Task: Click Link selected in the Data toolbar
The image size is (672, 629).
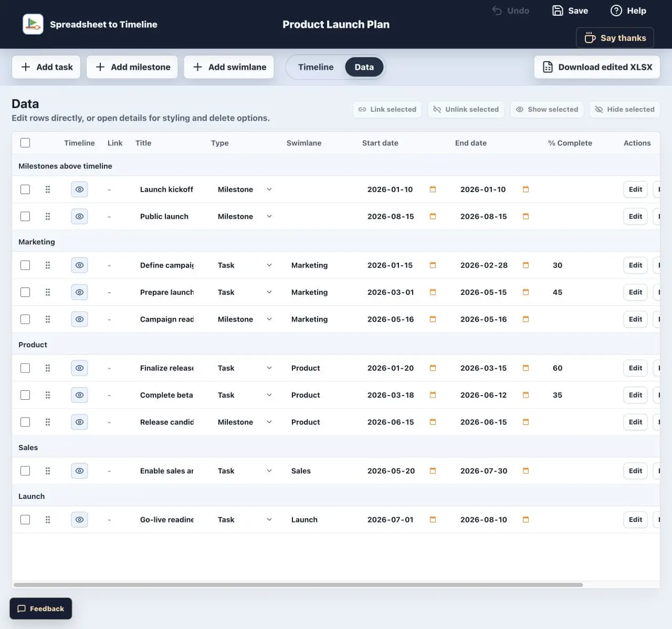Action: tap(387, 109)
